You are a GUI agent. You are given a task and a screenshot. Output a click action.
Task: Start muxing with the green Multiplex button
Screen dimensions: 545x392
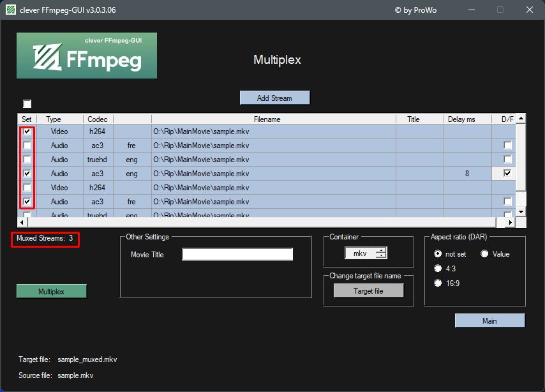click(x=52, y=291)
